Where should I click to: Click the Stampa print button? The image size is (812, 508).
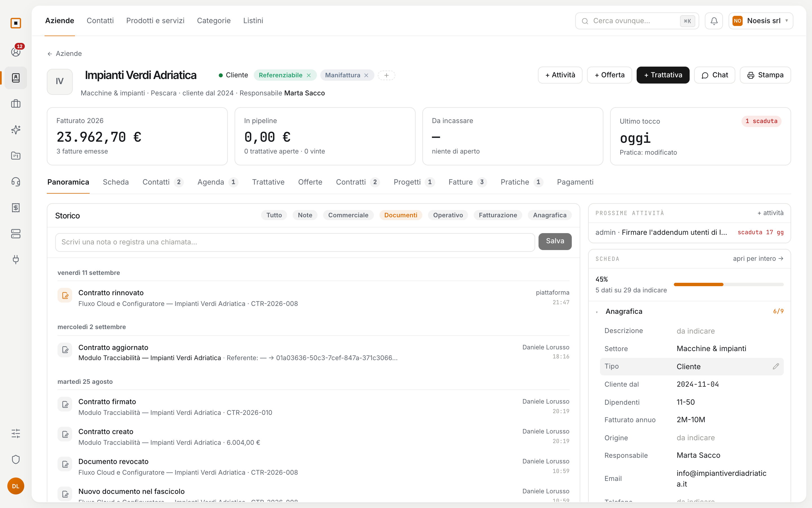coord(765,75)
